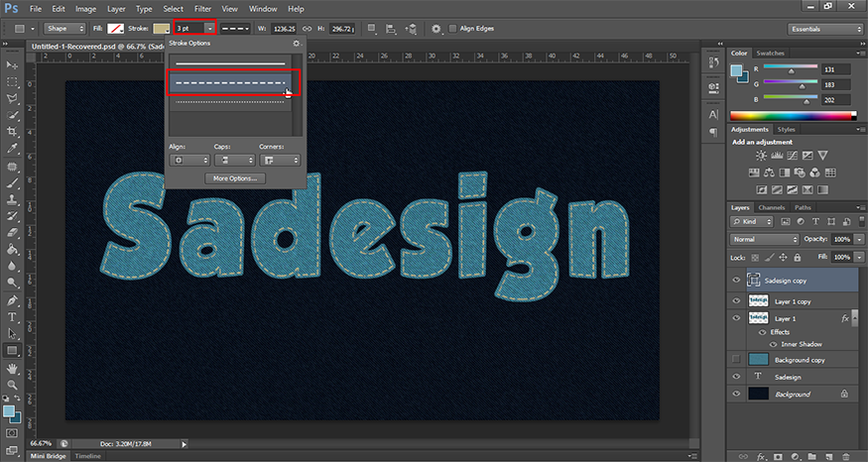Open the stroke Align dropdown
This screenshot has height=462, width=868.
[189, 160]
